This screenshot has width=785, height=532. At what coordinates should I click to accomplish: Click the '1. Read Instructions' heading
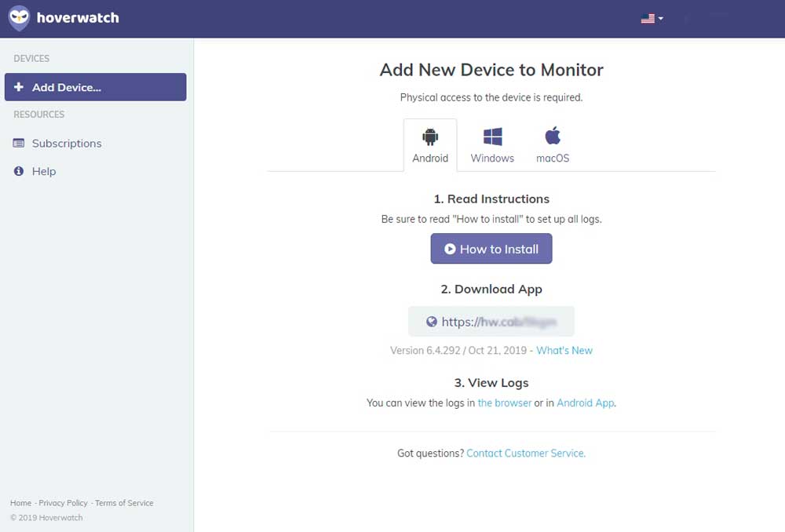(491, 199)
